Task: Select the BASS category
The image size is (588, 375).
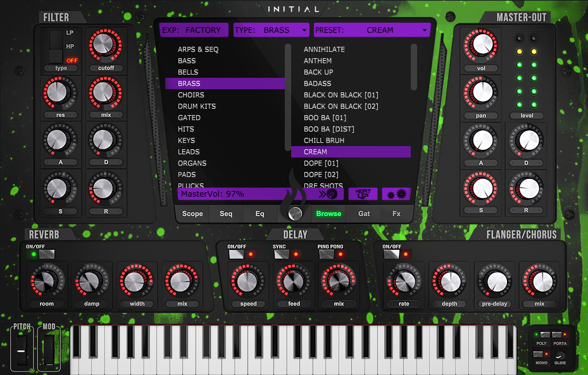Action: click(x=187, y=61)
